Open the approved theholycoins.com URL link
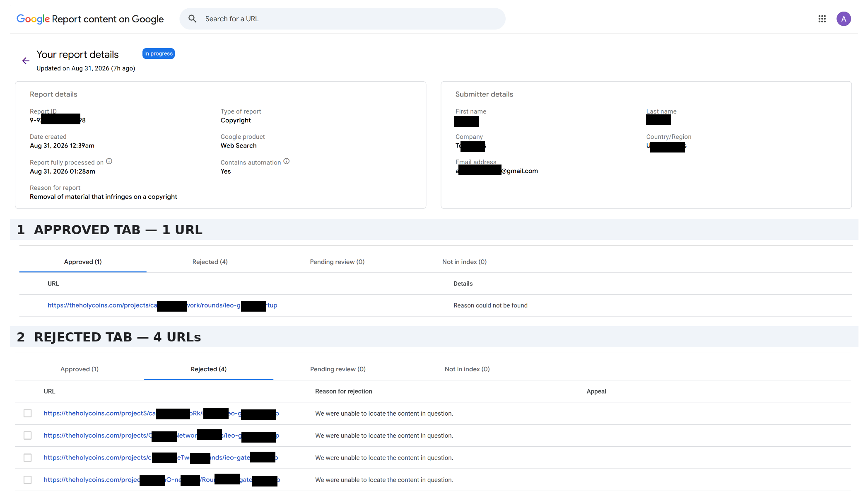868x501 pixels. 162,305
